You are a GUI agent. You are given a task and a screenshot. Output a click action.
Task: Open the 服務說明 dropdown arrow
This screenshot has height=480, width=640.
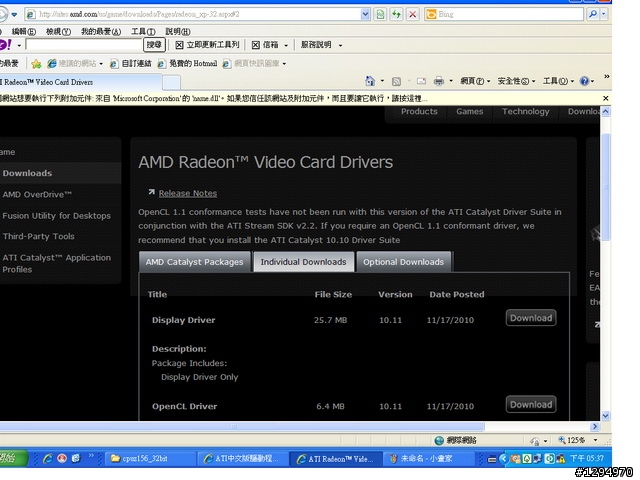pyautogui.click(x=340, y=45)
